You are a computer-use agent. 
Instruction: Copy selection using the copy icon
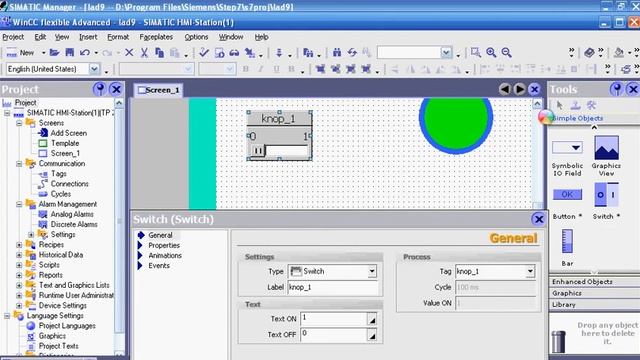[160, 52]
